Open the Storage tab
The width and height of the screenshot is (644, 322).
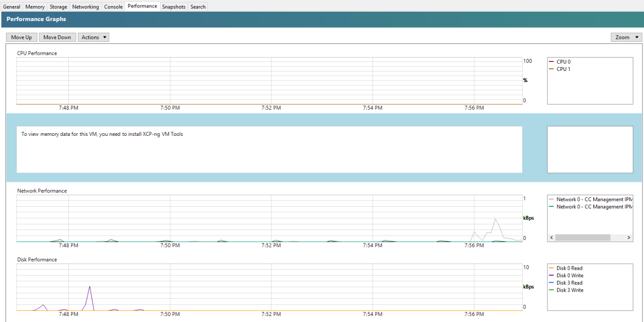(x=58, y=7)
